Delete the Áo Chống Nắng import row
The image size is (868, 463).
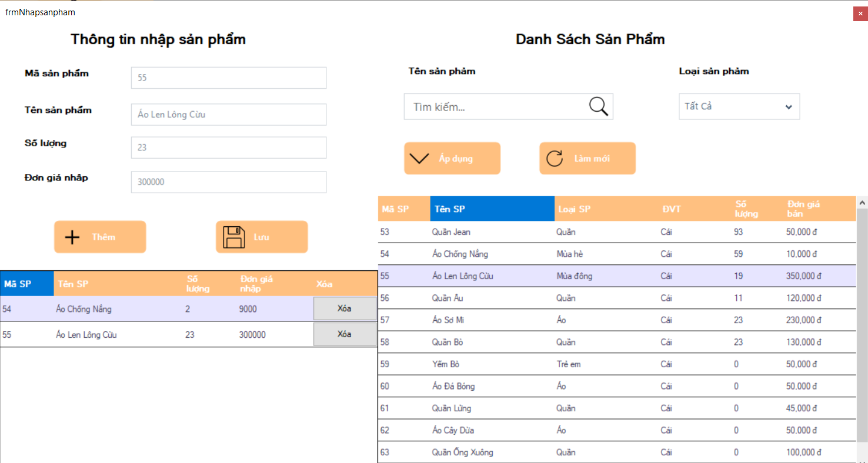point(345,308)
